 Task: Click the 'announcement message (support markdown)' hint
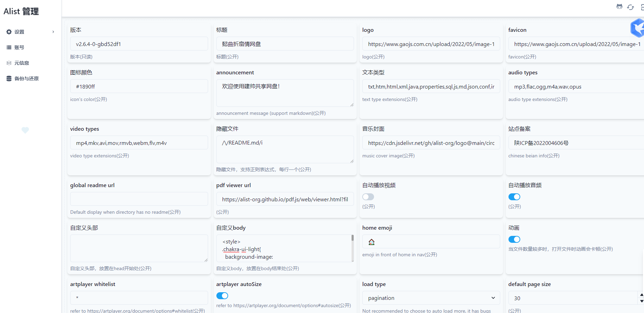[271, 113]
